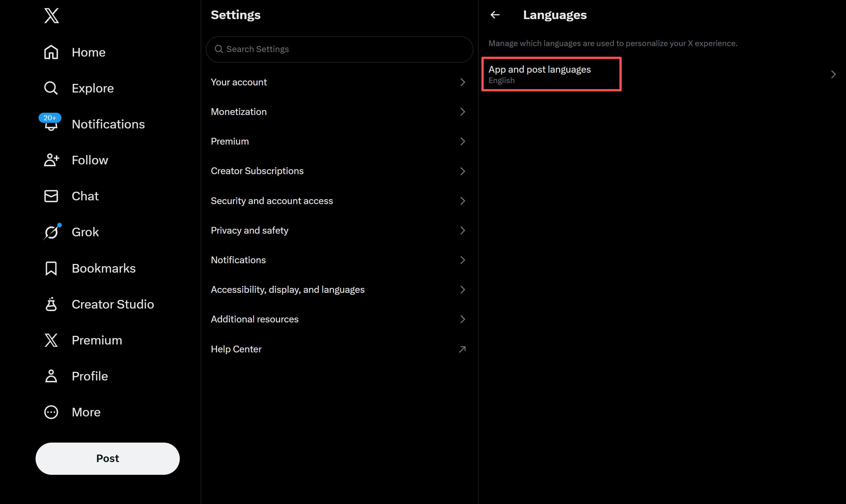Image resolution: width=846 pixels, height=504 pixels.
Task: Expand Monetization chevron
Action: coord(463,112)
